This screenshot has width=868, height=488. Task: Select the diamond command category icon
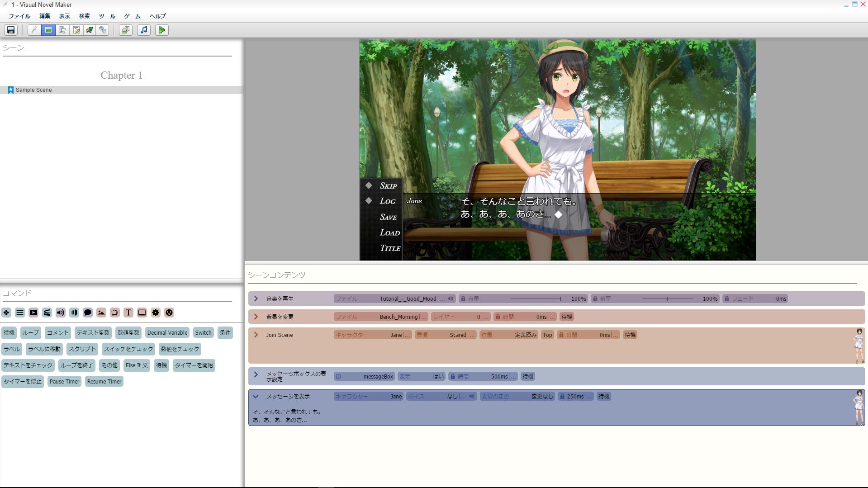[6, 313]
